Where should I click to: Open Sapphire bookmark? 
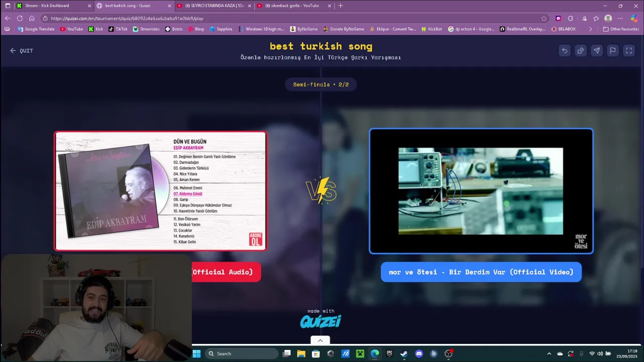pyautogui.click(x=221, y=29)
